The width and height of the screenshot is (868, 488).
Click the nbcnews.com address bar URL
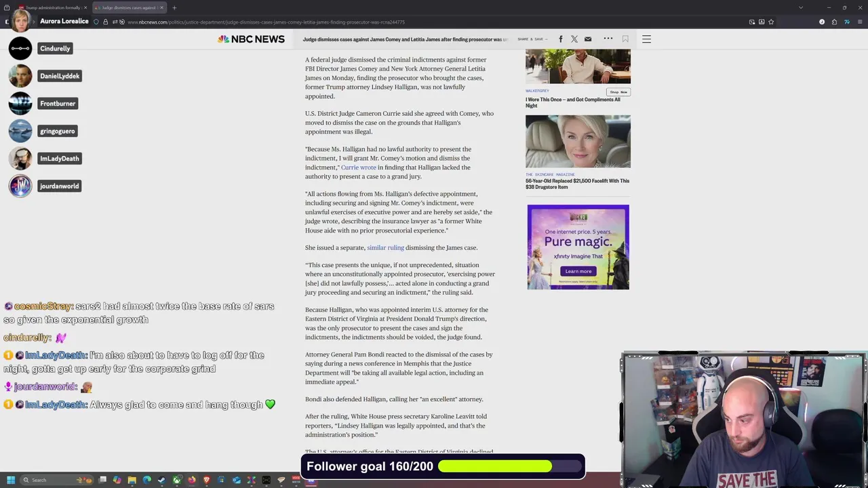pyautogui.click(x=266, y=22)
